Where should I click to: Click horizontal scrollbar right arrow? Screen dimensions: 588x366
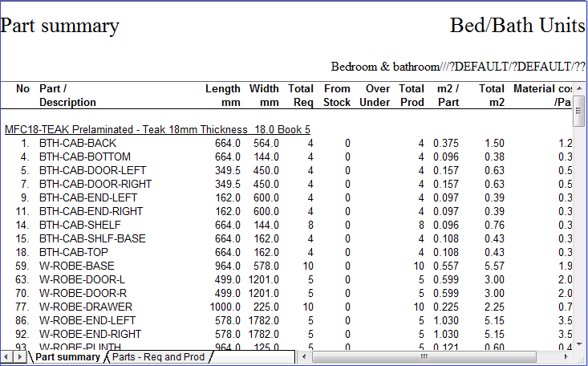(566, 356)
